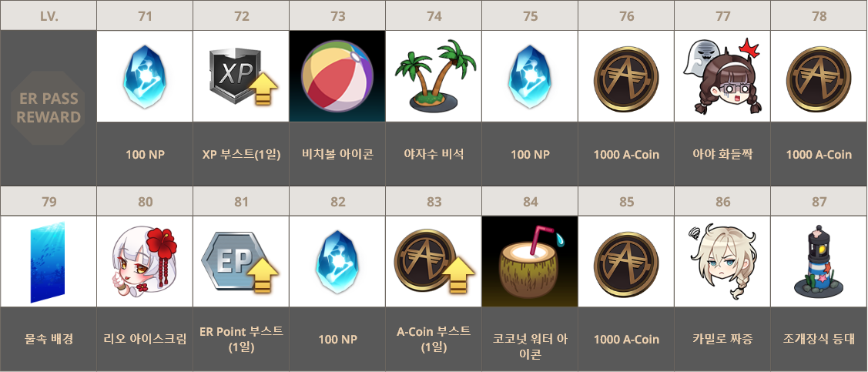
Task: Select the Aya startled emoticon
Action: click(x=723, y=77)
